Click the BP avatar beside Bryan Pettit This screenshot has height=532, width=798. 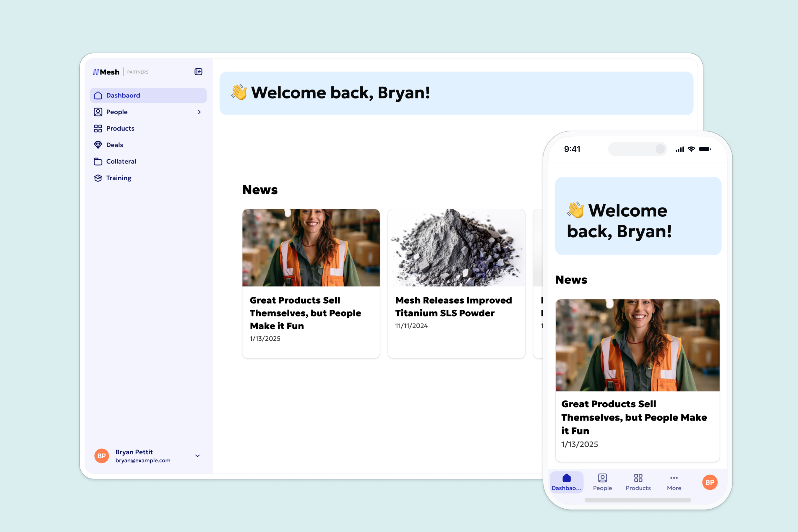coord(101,456)
